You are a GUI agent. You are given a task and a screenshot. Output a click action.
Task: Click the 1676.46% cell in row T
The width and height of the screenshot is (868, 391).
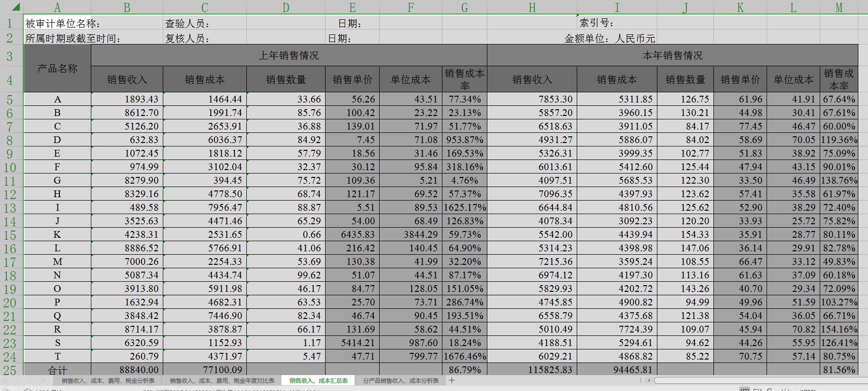click(x=465, y=356)
